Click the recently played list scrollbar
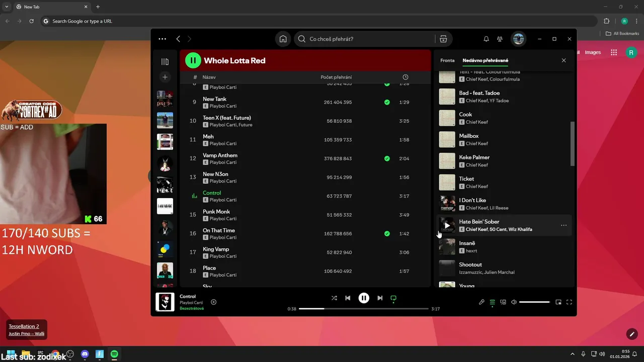 coord(572,144)
